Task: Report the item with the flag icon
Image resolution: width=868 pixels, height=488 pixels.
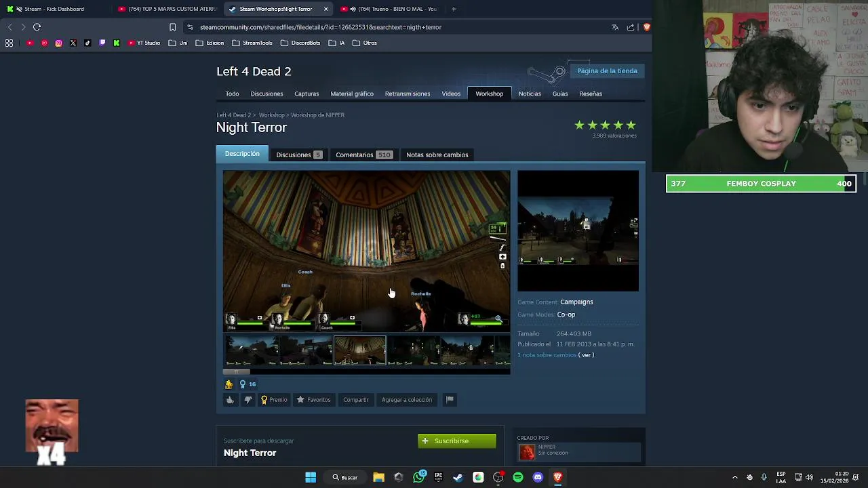Action: point(450,400)
